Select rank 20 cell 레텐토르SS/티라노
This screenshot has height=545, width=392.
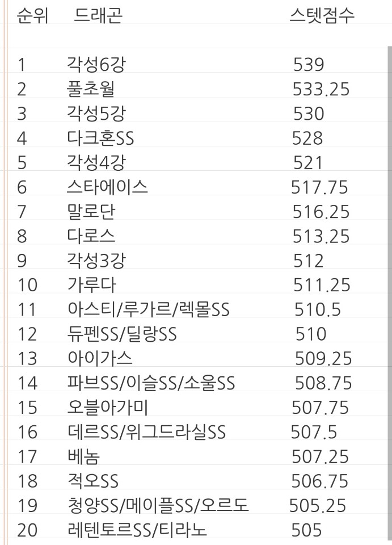tap(137, 530)
